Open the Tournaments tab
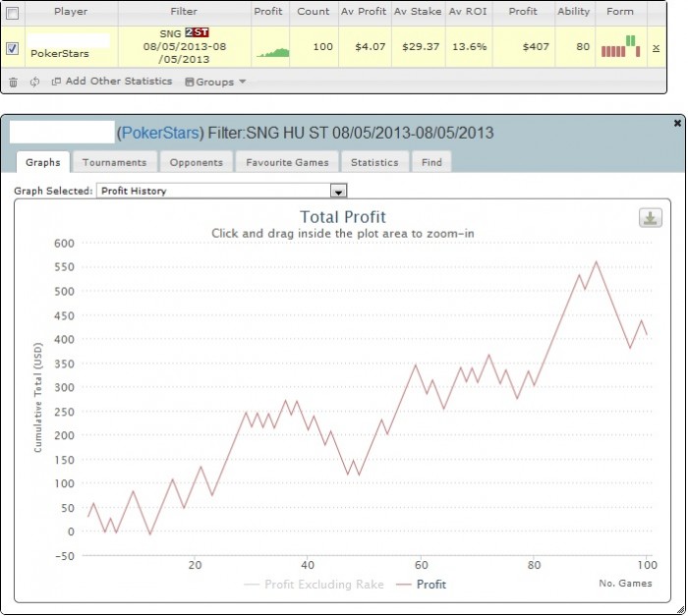688x616 pixels. pyautogui.click(x=115, y=162)
